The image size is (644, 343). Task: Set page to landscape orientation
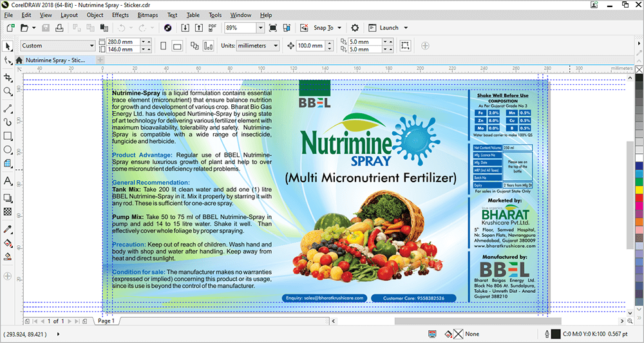coord(177,46)
